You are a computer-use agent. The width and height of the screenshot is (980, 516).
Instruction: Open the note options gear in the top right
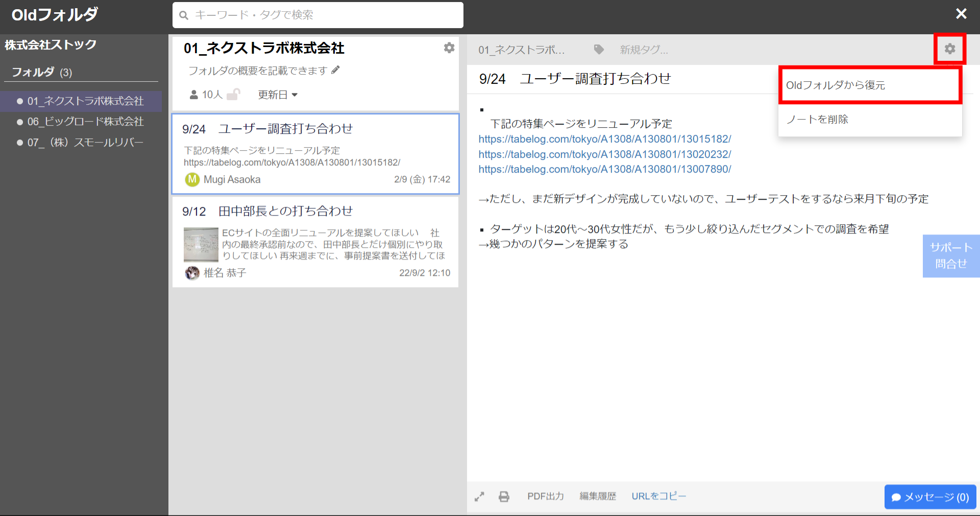tap(950, 49)
